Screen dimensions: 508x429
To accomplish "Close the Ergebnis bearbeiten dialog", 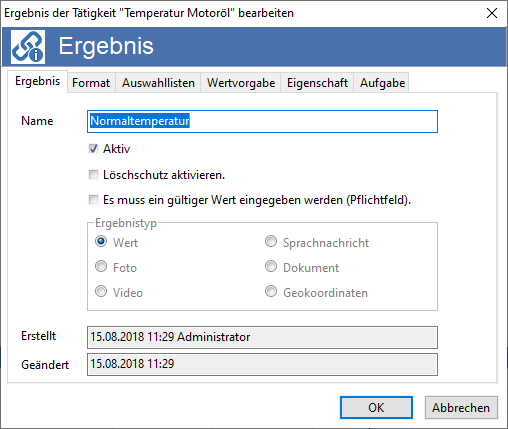I will click(492, 13).
